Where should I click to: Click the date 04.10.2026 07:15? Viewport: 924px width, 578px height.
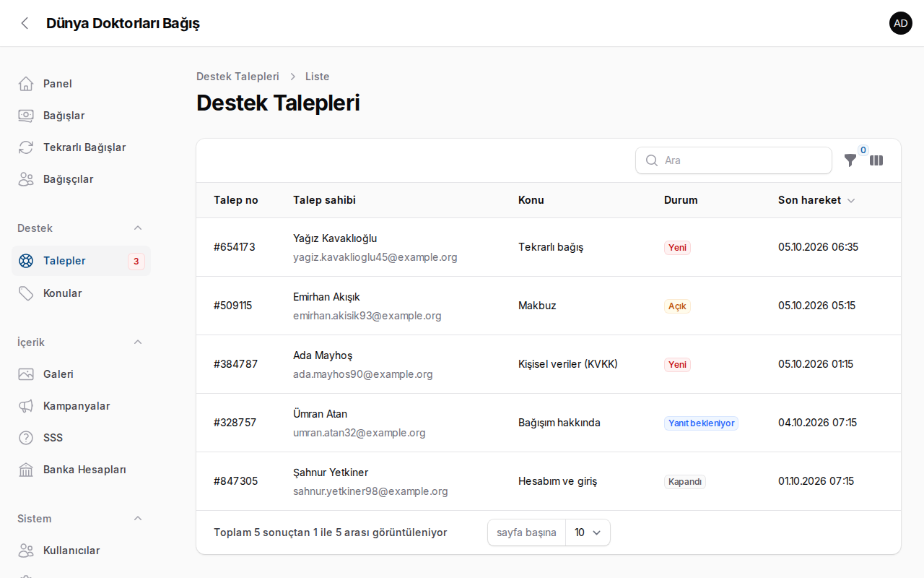coord(817,423)
